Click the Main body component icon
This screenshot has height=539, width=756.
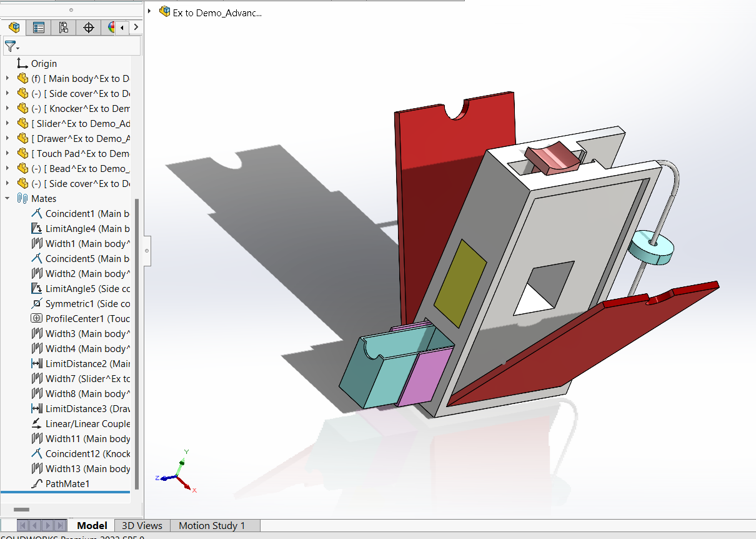[x=22, y=78]
